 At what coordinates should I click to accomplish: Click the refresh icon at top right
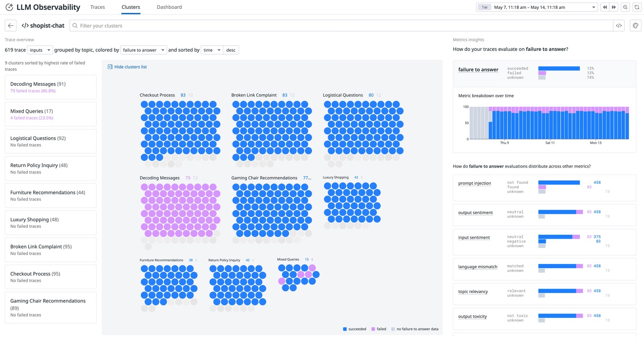tap(636, 6)
